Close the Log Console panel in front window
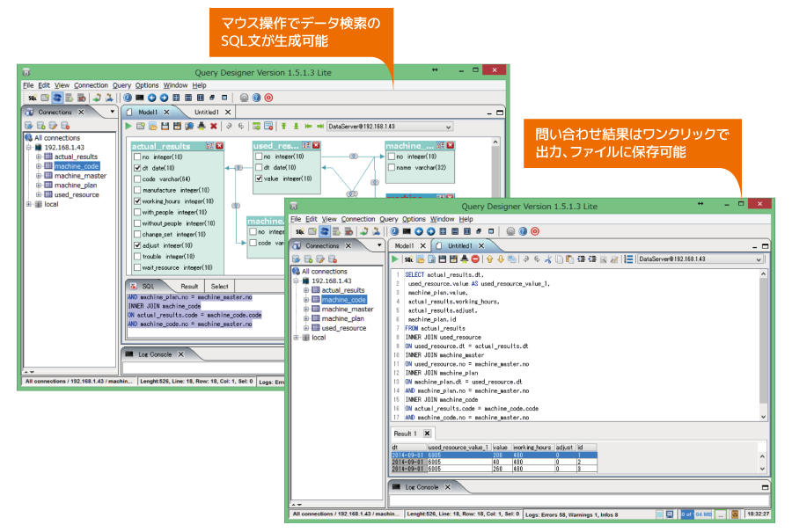The width and height of the screenshot is (792, 532). (x=448, y=487)
